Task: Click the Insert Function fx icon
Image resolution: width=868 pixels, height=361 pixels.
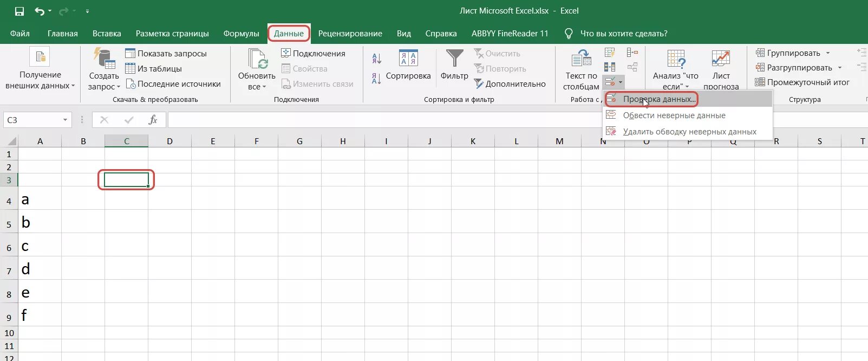Action: [x=153, y=120]
